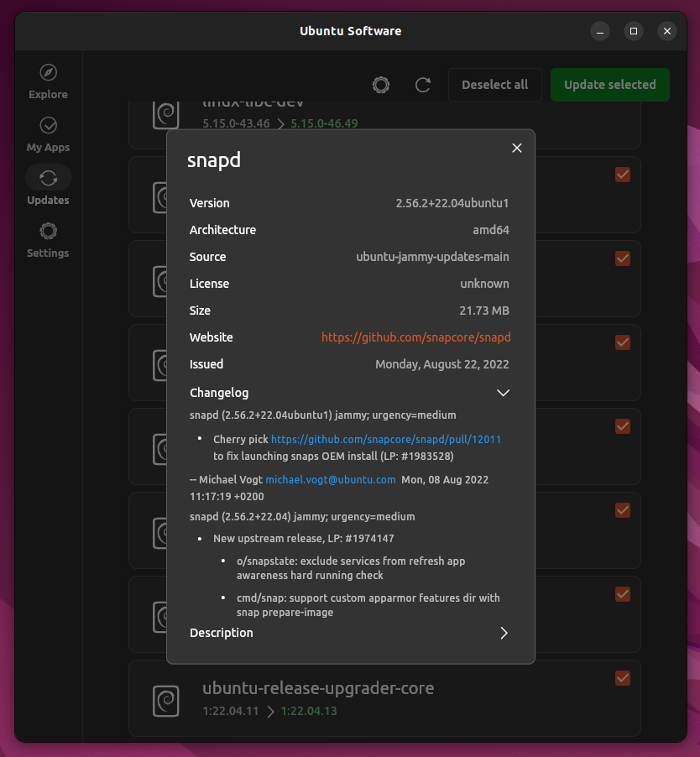Screen dimensions: 700x757
Task: Click new version 5.15.0-46.49
Action: [325, 123]
